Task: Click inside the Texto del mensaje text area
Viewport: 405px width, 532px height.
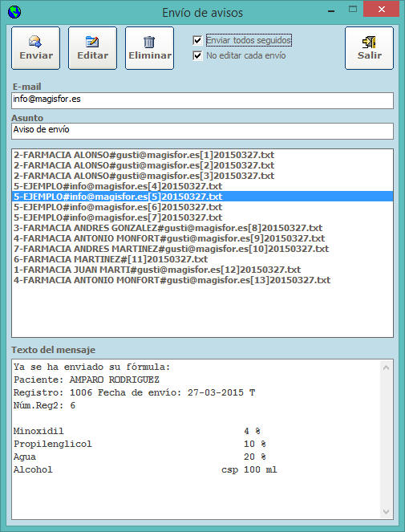Action: pos(196,440)
